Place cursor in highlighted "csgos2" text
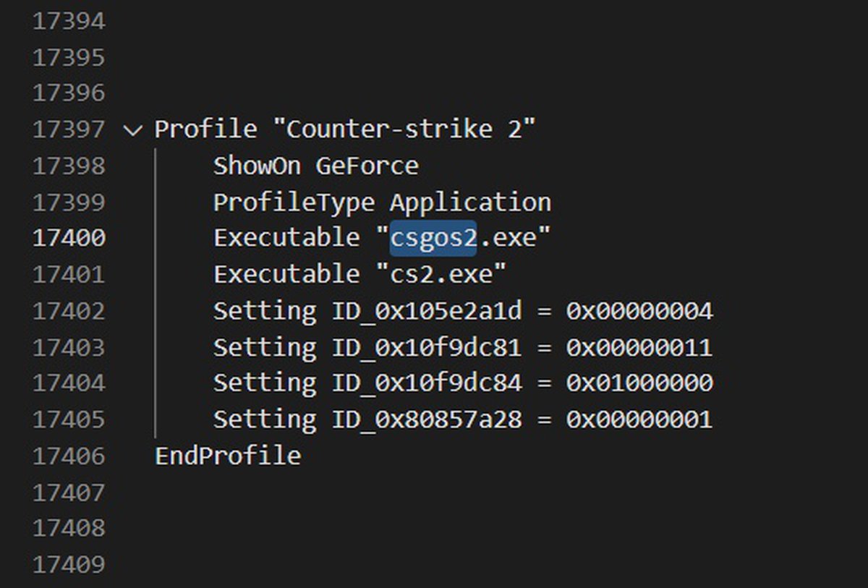Viewport: 868px width, 588px height. [x=433, y=238]
